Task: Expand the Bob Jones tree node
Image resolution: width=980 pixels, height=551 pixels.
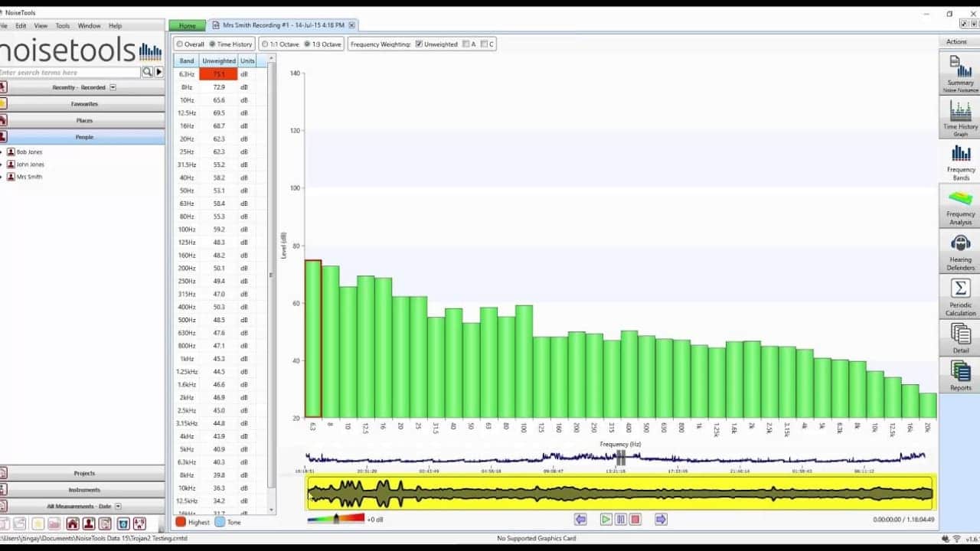Action: [x=2, y=152]
